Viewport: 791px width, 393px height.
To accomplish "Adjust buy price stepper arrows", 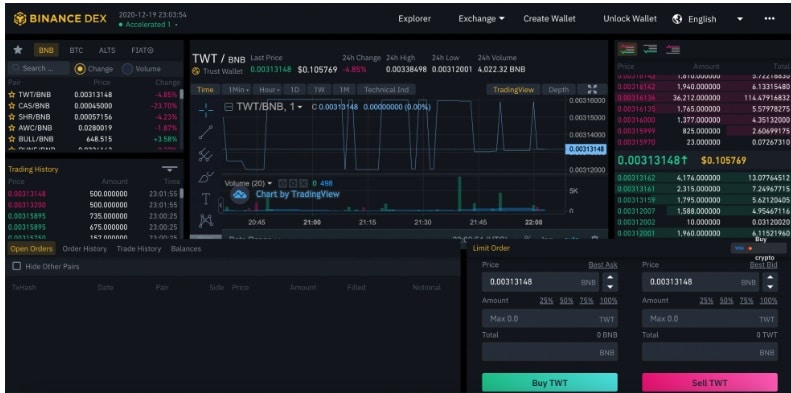I will coord(610,282).
